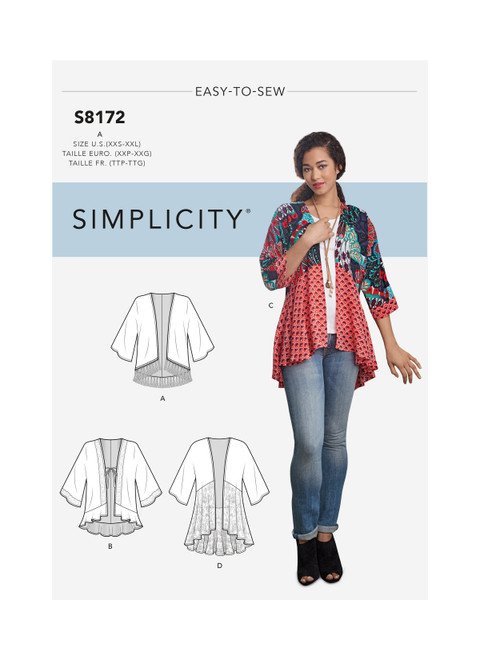Click the model's black peep-toe booties
Screen dimensions: 480x660
319,559
